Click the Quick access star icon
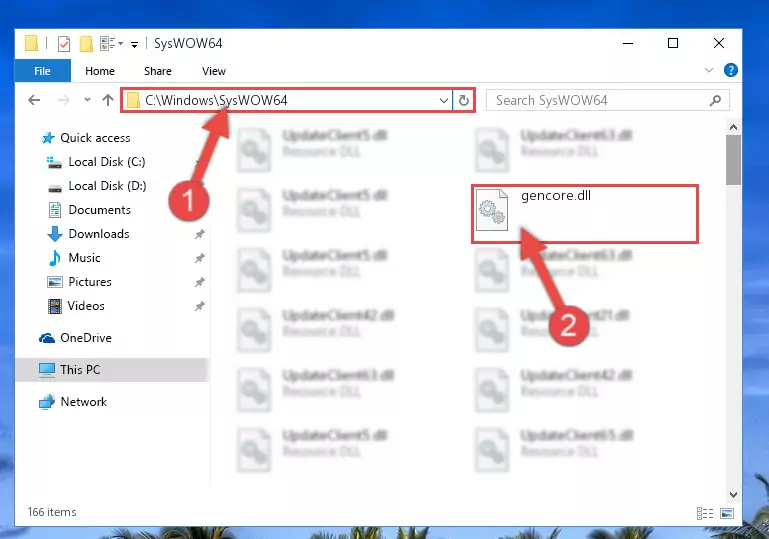This screenshot has height=539, width=769. 48,138
